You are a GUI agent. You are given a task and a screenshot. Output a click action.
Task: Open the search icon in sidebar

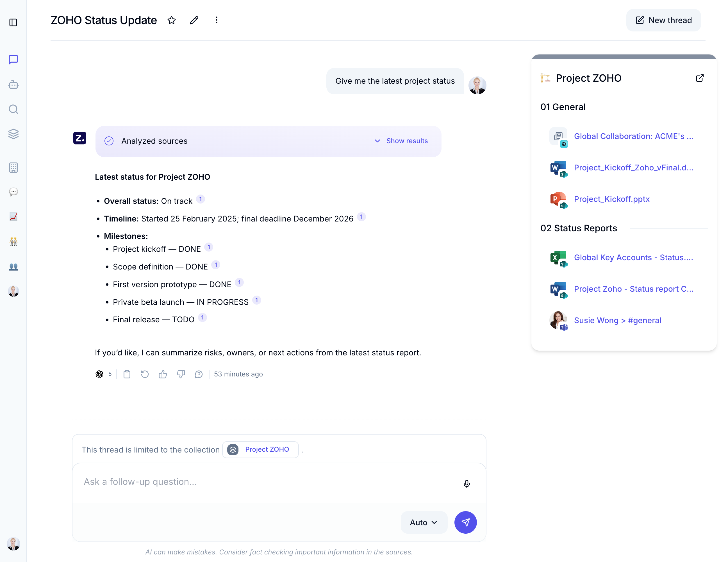coord(13,109)
